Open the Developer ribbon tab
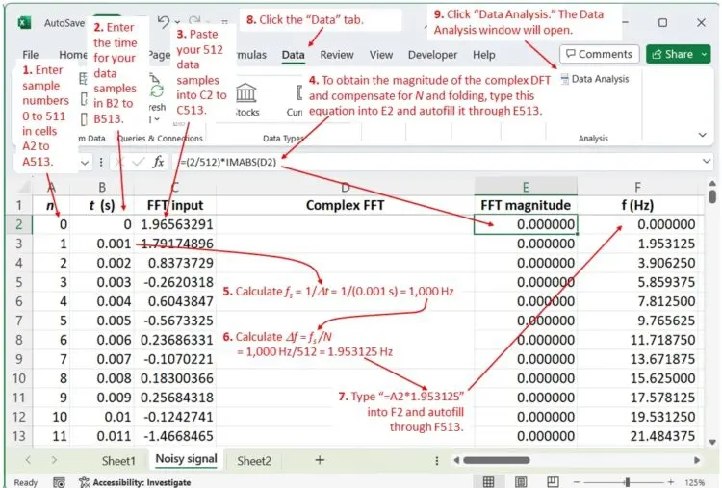 click(432, 55)
